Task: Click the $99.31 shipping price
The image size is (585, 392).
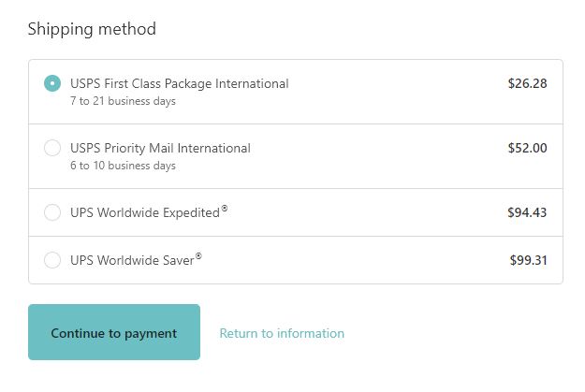Action: pos(528,260)
